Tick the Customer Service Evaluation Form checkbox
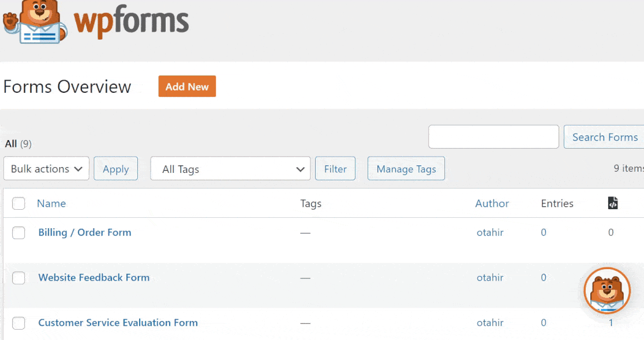The width and height of the screenshot is (644, 340). coord(18,323)
